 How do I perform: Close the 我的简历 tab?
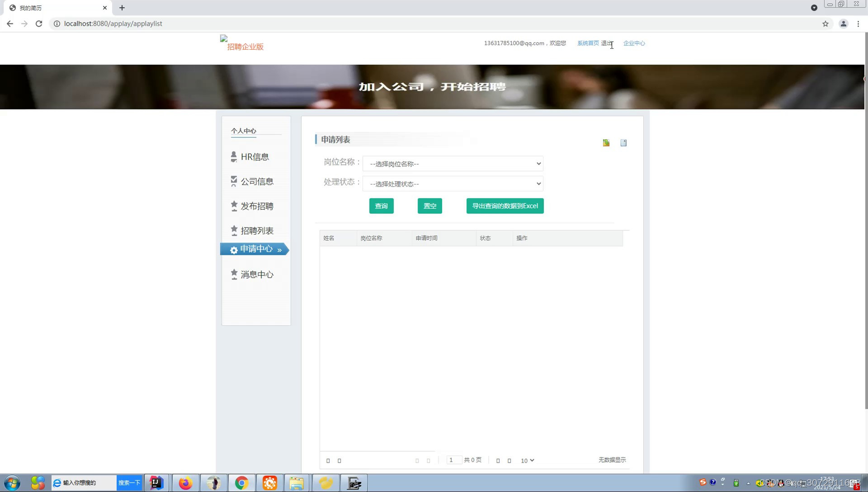point(105,8)
